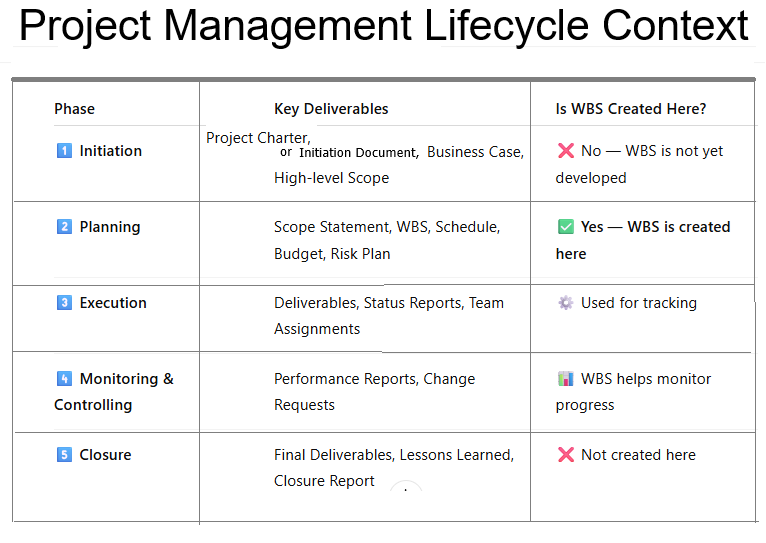Click the Is WBS Created Here? header

(x=630, y=109)
